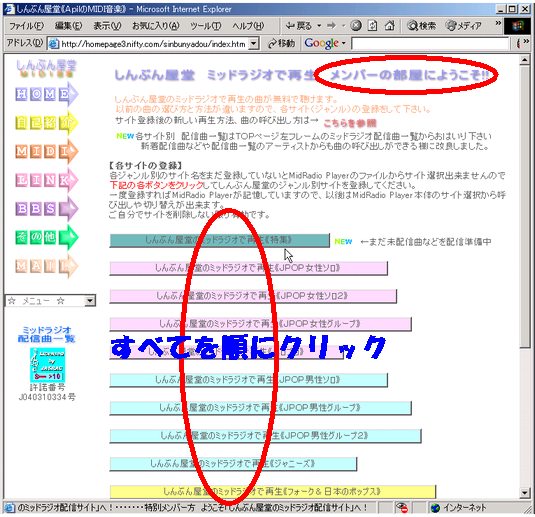Click the MAIL arrow link
535x517 pixels.
click(x=46, y=266)
